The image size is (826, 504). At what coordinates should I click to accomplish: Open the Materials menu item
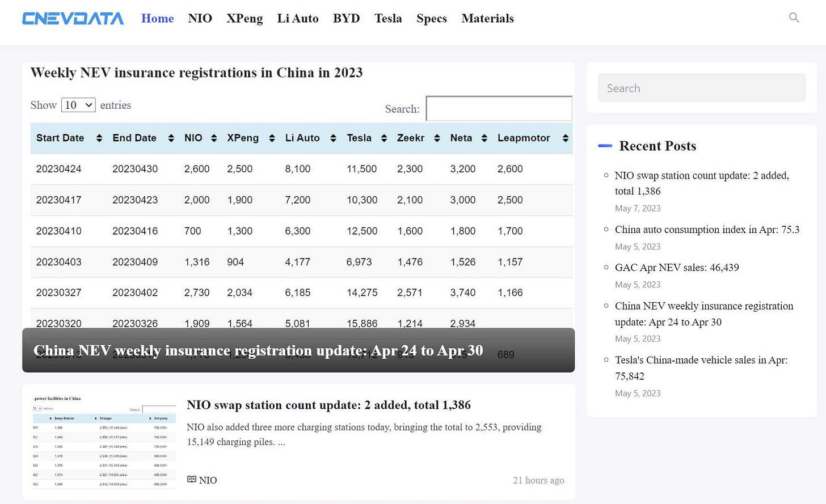point(488,18)
